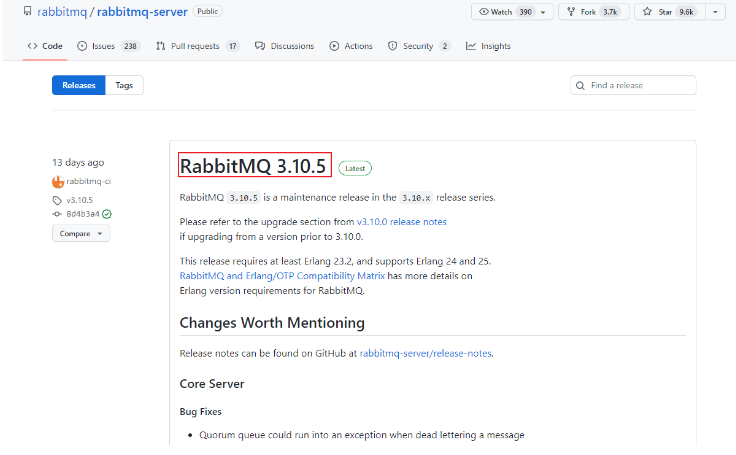Click the fork count 3.7k
This screenshot has height=455, width=736.
(610, 12)
